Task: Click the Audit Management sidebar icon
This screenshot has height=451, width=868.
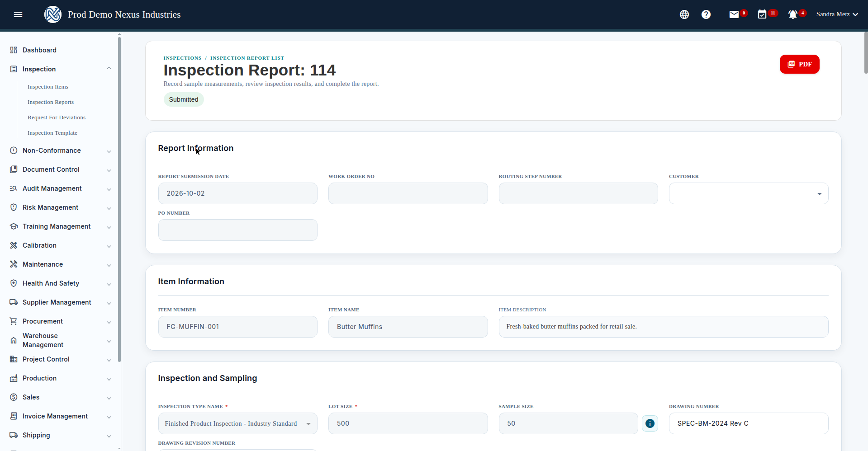Action: [14, 188]
